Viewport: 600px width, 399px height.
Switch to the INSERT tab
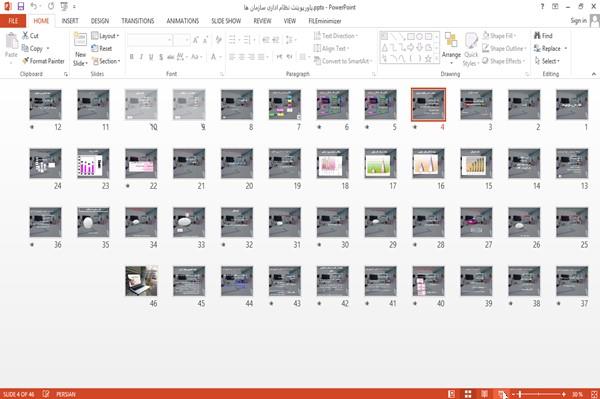pyautogui.click(x=70, y=21)
